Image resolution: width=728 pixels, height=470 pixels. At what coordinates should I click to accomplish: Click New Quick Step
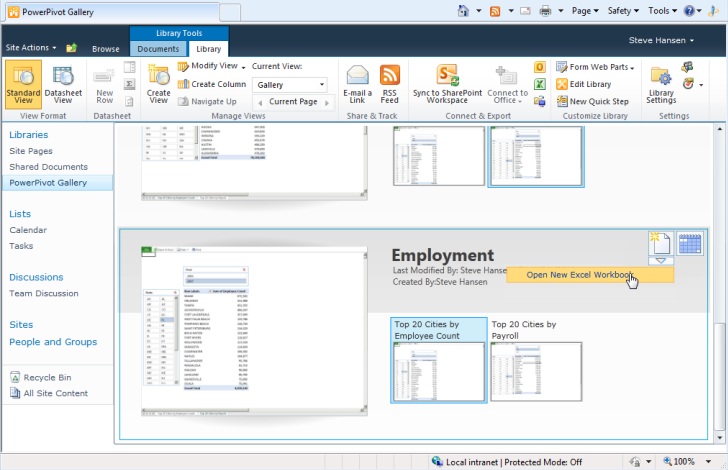(592, 101)
